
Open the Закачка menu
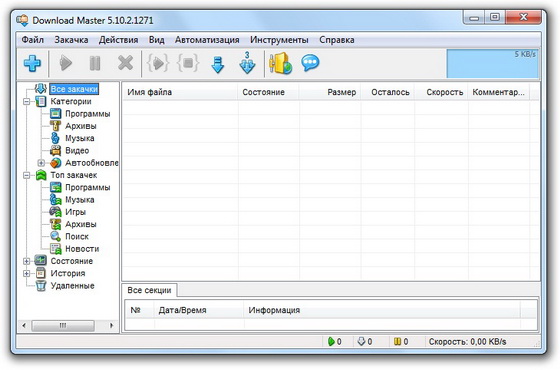point(71,40)
